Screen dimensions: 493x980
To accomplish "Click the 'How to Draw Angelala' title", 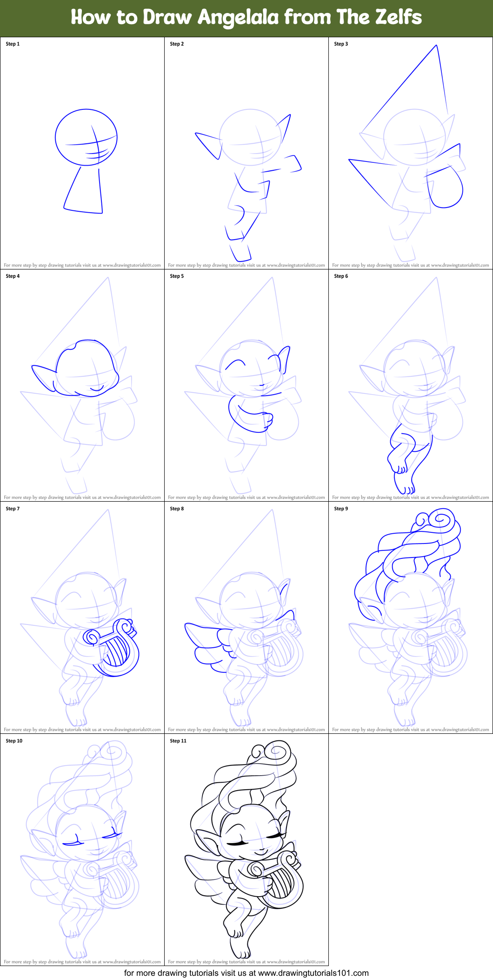I will pos(246,17).
